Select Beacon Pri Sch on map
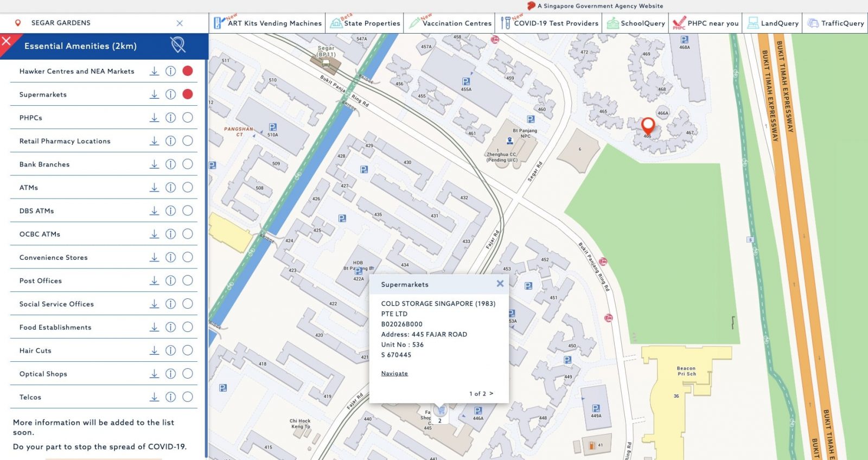This screenshot has width=868, height=460. coord(686,371)
